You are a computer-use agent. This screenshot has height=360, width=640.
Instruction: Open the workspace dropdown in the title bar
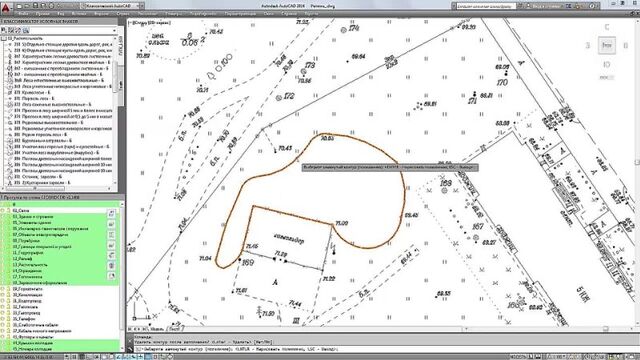click(x=112, y=6)
